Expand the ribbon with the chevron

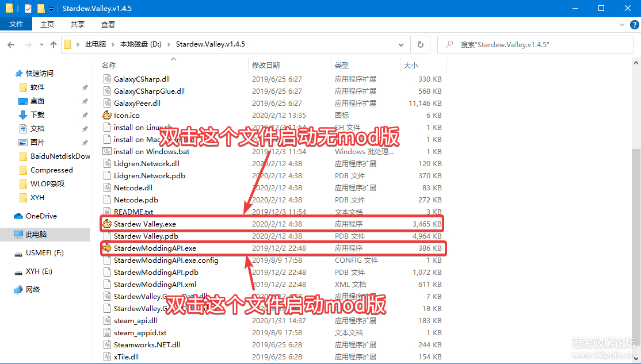tap(622, 25)
